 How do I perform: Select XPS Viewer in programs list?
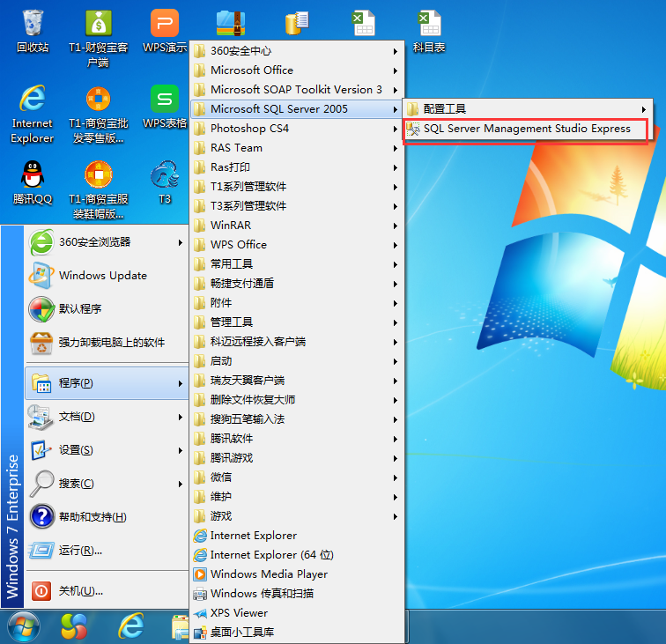point(238,613)
